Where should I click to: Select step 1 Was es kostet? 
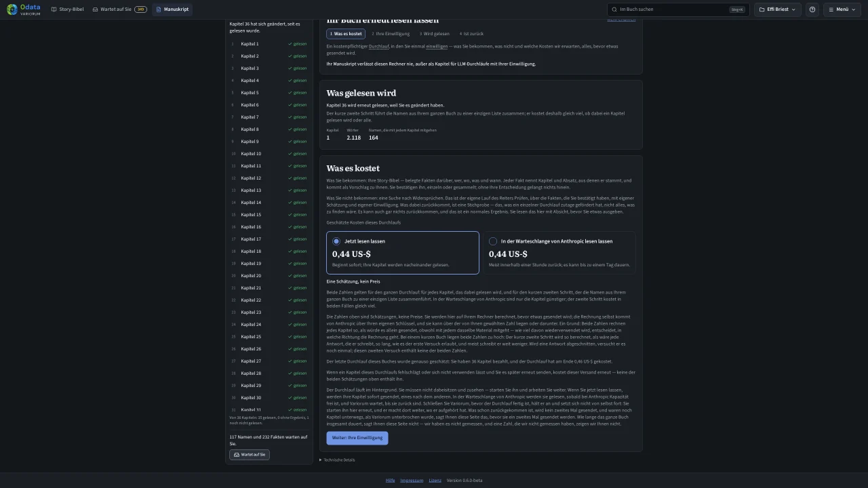coord(346,34)
